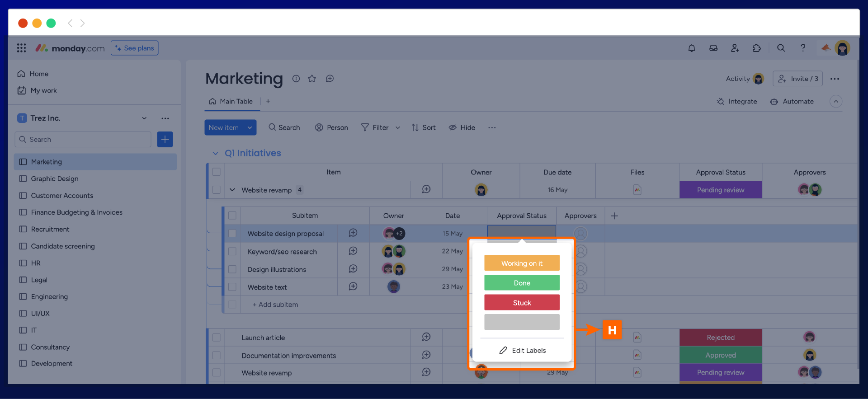Switch to the Main Table tab
868x399 pixels.
pyautogui.click(x=231, y=102)
